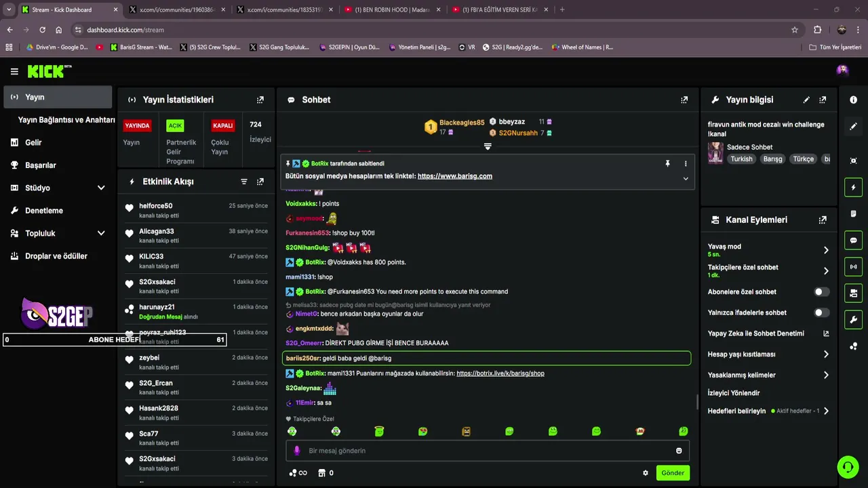Open the hamburger menu beside Kick logo

pos(14,71)
